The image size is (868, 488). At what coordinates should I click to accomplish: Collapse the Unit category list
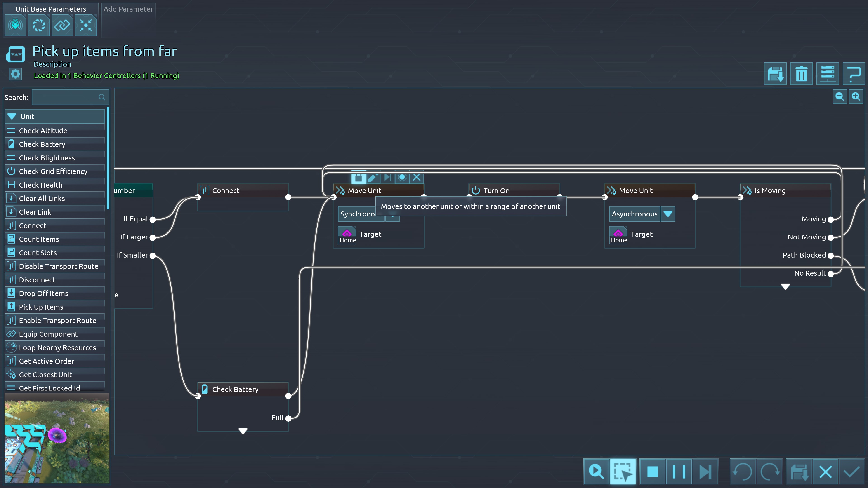pyautogui.click(x=12, y=117)
